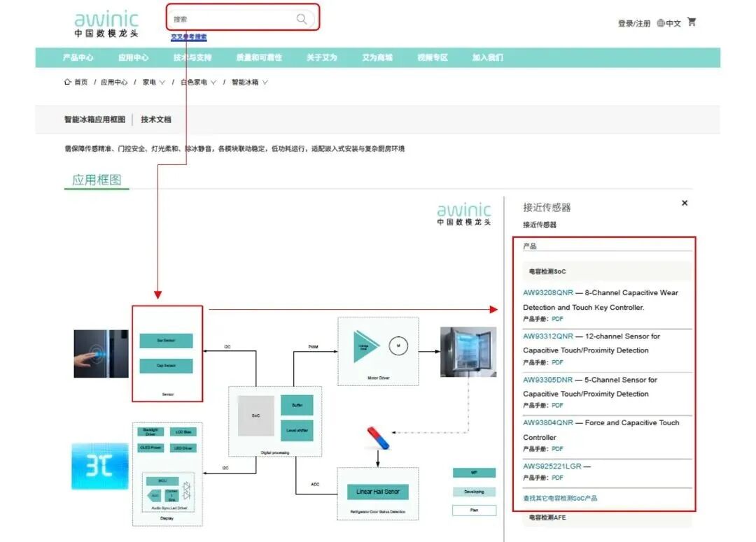The width and height of the screenshot is (756, 542).
Task: Click the 应用框图 section heading
Action: point(97,180)
